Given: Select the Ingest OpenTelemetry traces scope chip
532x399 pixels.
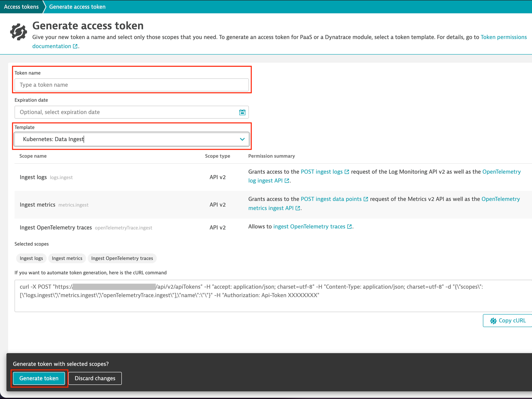Looking at the screenshot, I should (x=122, y=258).
